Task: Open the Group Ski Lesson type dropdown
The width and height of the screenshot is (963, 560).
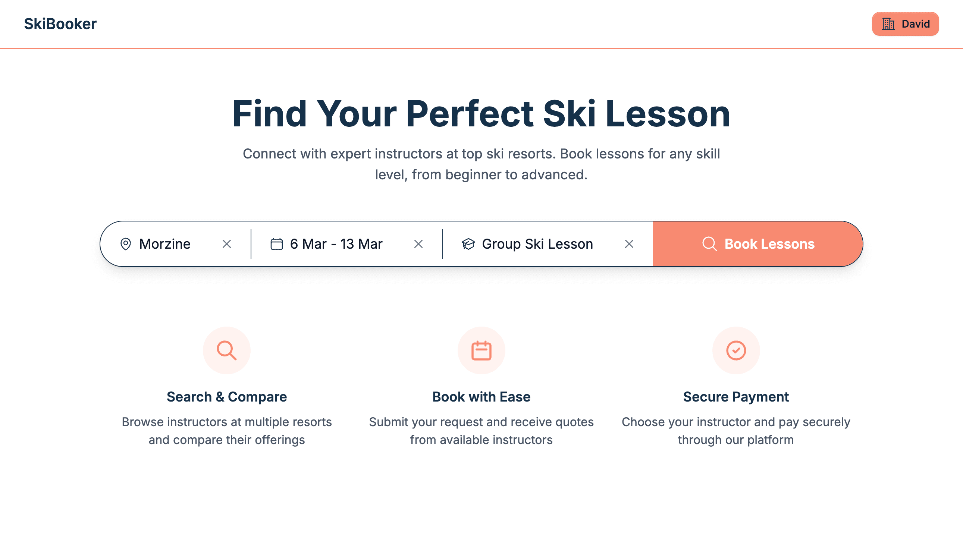Action: 537,244
